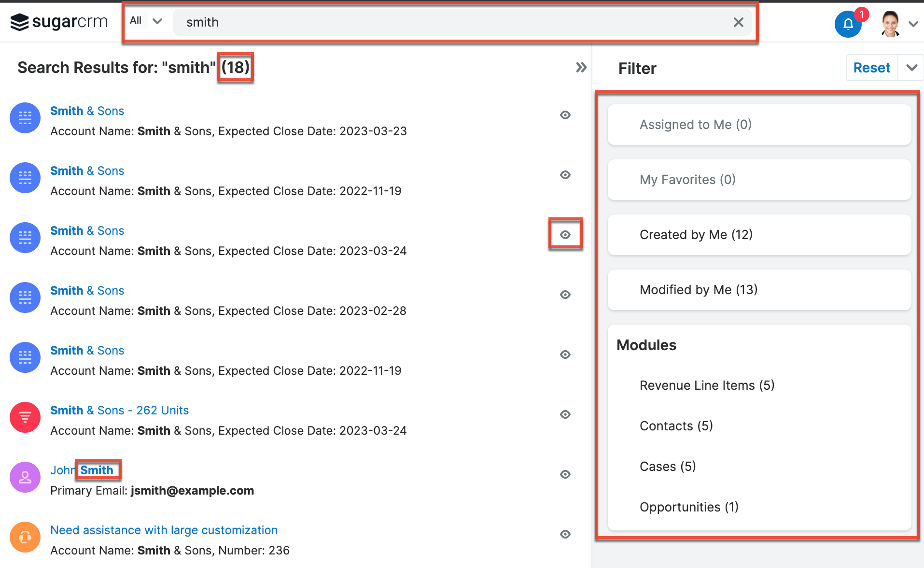924x568 pixels.
Task: Click the orange case icon for the customization record
Action: (25, 537)
